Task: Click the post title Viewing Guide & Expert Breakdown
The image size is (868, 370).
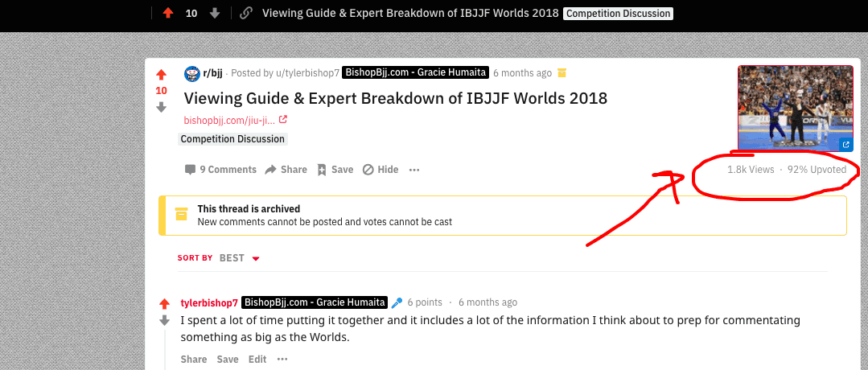Action: click(395, 98)
